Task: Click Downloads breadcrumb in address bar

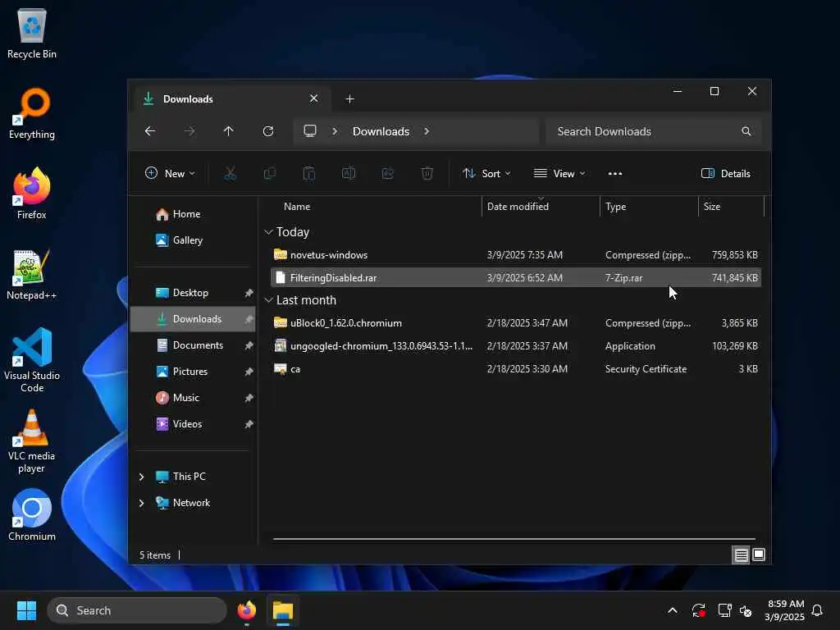Action: (x=381, y=131)
